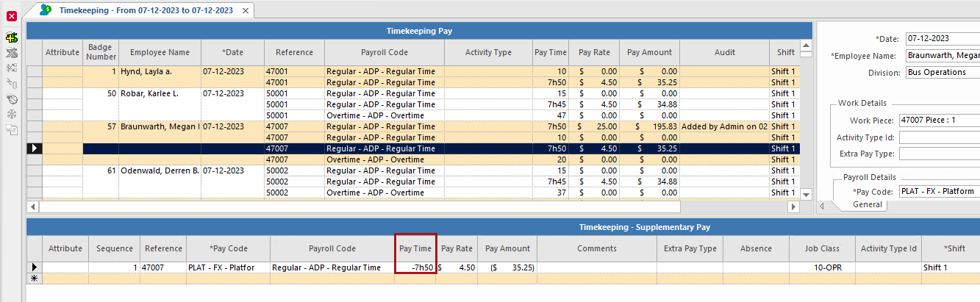980x302 pixels.
Task: Select employee Hynd, Layla a. cell
Action: [160, 71]
